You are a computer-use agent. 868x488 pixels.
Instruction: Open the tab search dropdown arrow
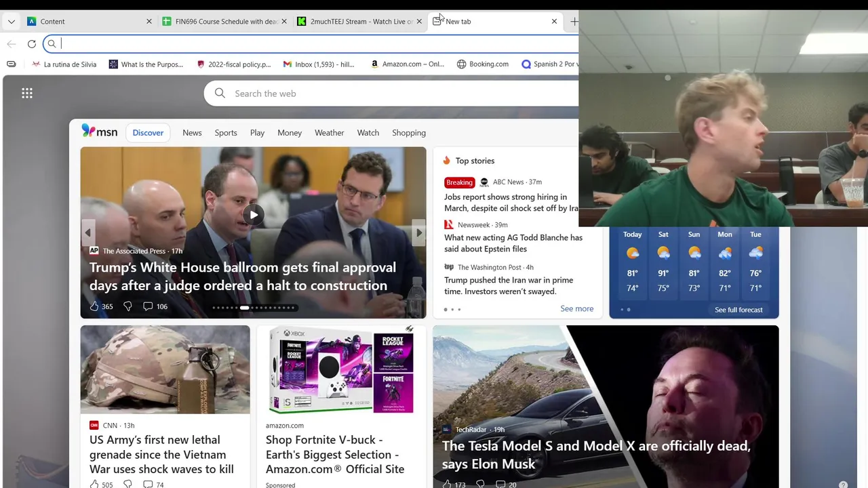click(12, 22)
